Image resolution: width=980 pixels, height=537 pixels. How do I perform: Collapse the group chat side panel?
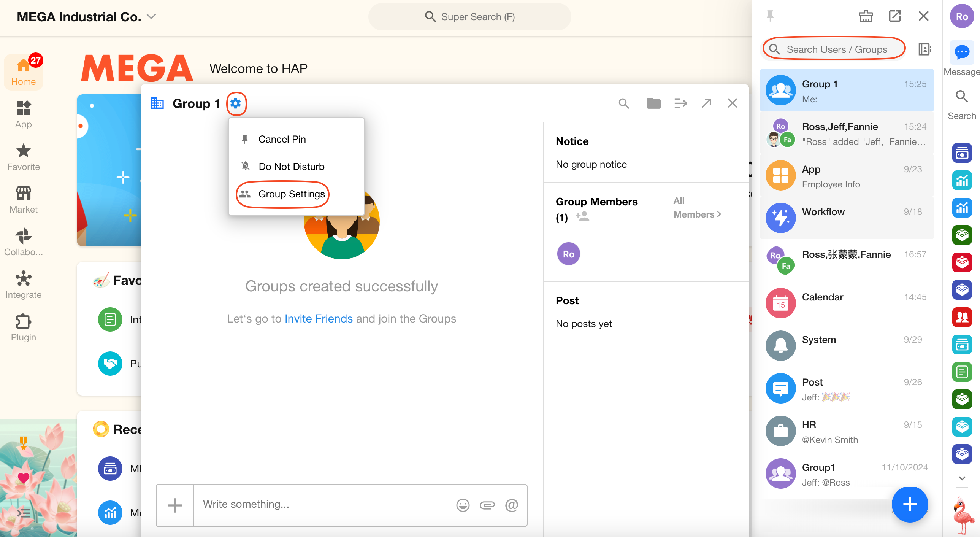pos(680,103)
